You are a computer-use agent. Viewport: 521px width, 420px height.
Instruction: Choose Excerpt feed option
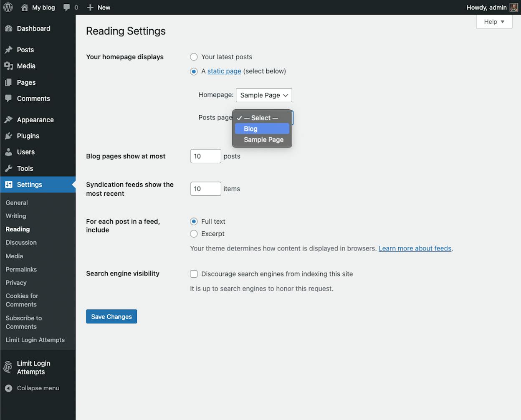[x=194, y=234]
